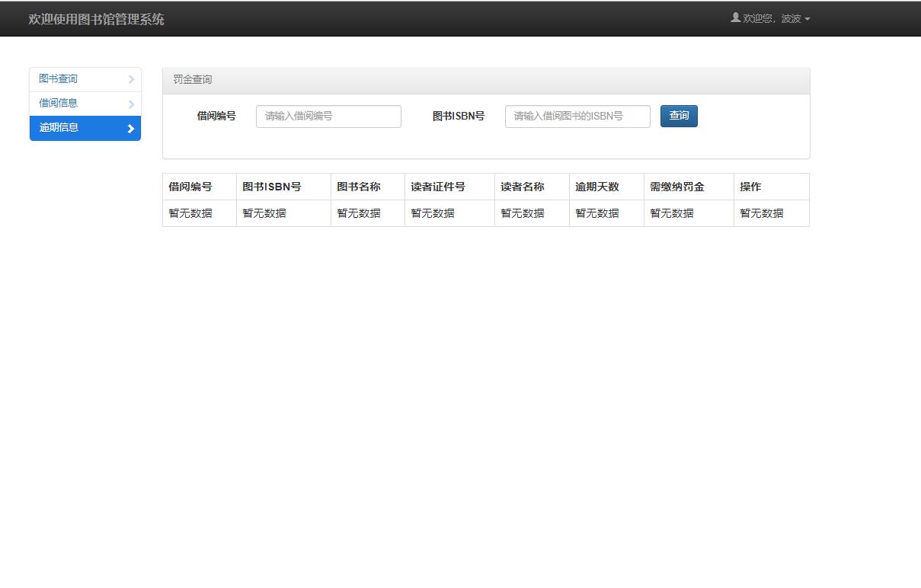The height and width of the screenshot is (588, 921).
Task: Open the 波波 user dropdown caret
Action: (807, 19)
